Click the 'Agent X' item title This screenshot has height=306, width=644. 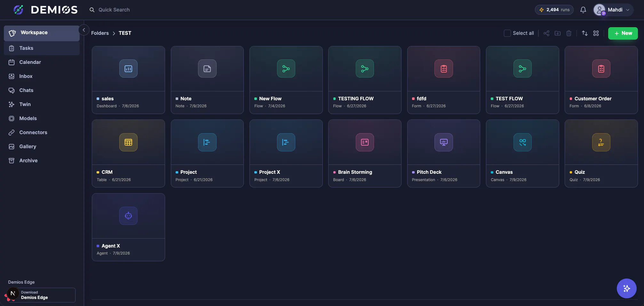point(111,246)
